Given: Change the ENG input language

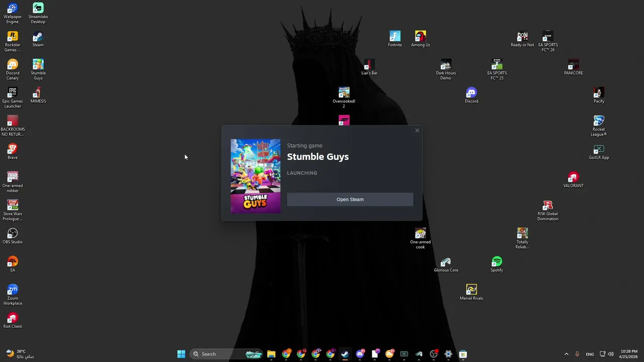Looking at the screenshot, I should click(x=590, y=354).
